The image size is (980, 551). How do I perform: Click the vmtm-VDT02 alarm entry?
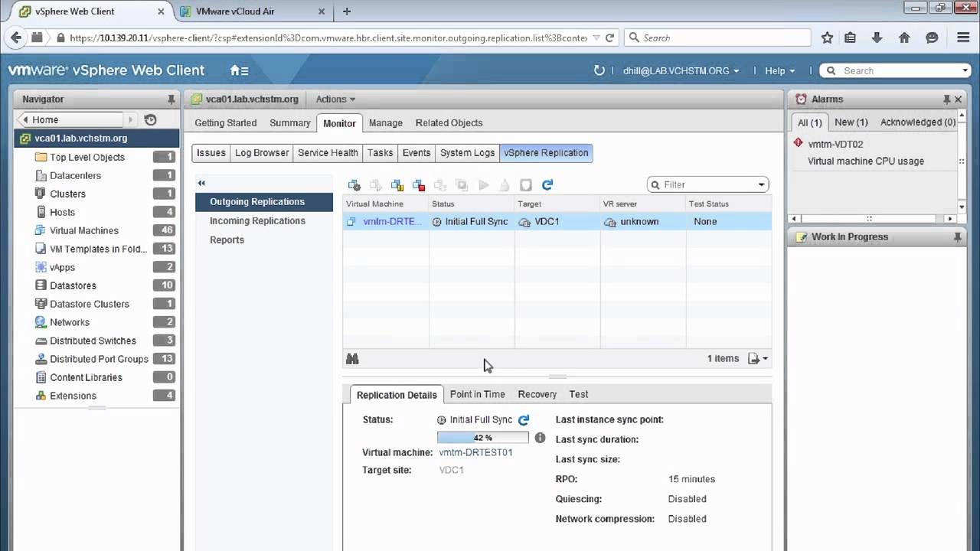tap(835, 144)
